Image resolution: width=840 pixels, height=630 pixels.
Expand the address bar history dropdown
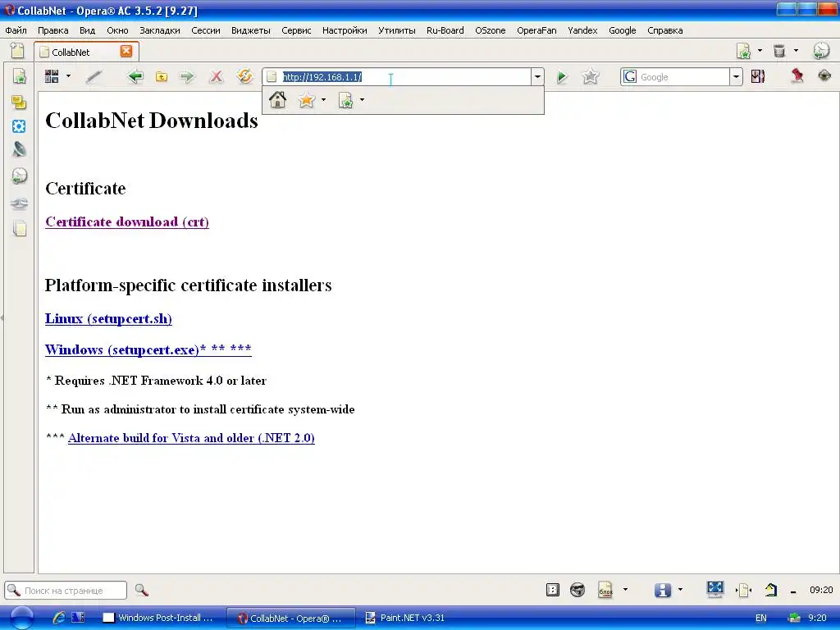click(537, 76)
